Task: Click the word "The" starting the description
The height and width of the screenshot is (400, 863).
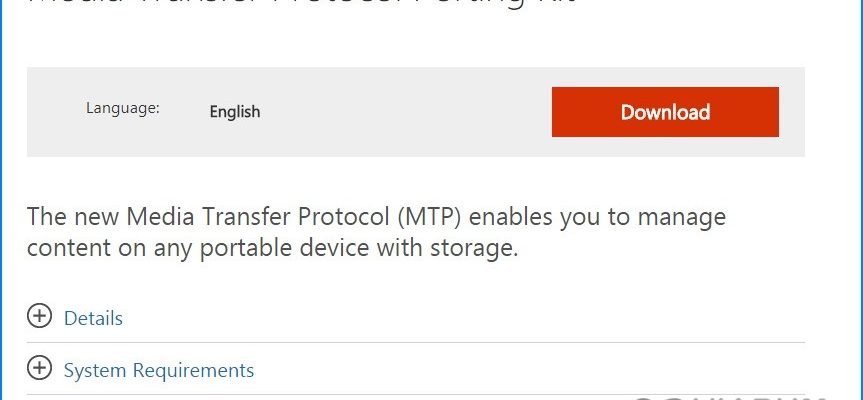Action: click(46, 216)
